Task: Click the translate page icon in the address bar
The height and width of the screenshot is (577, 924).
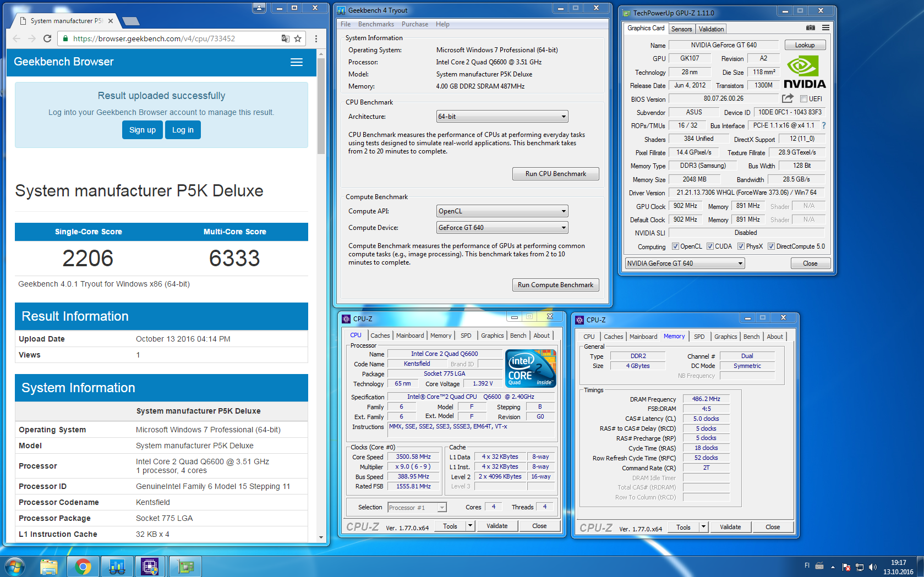Action: coord(285,39)
